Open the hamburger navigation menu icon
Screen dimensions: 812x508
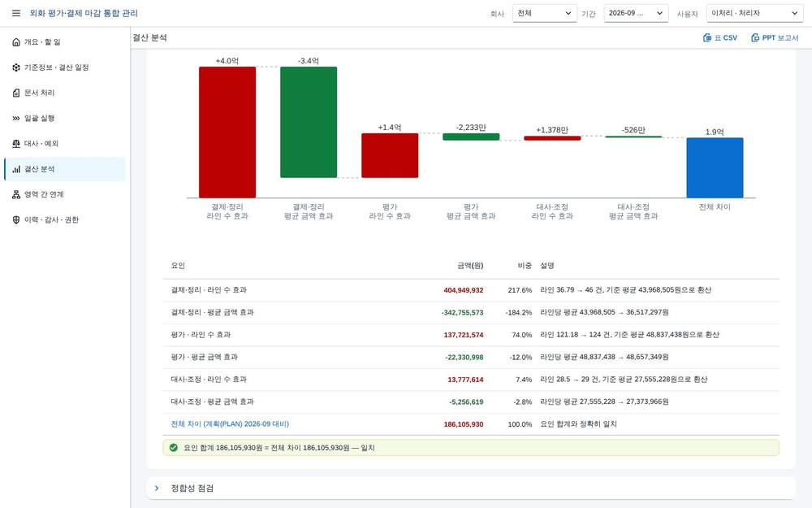coord(16,13)
